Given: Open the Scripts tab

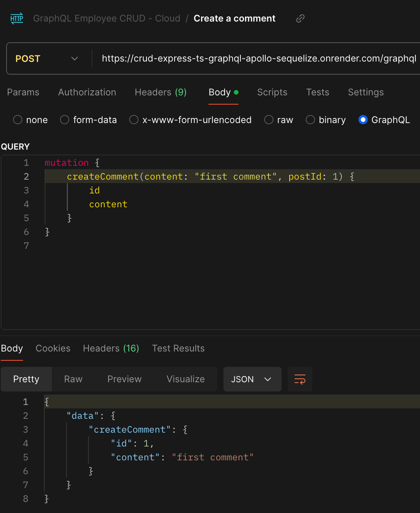Looking at the screenshot, I should point(272,92).
